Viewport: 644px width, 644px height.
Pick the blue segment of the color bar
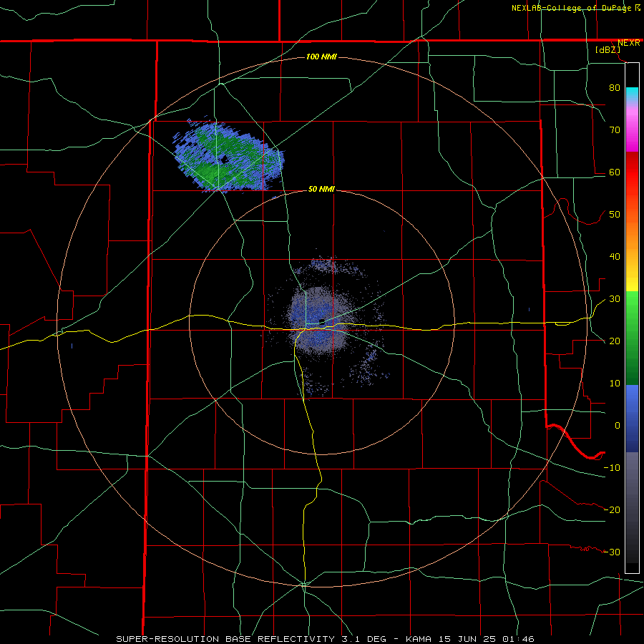[x=632, y=419]
